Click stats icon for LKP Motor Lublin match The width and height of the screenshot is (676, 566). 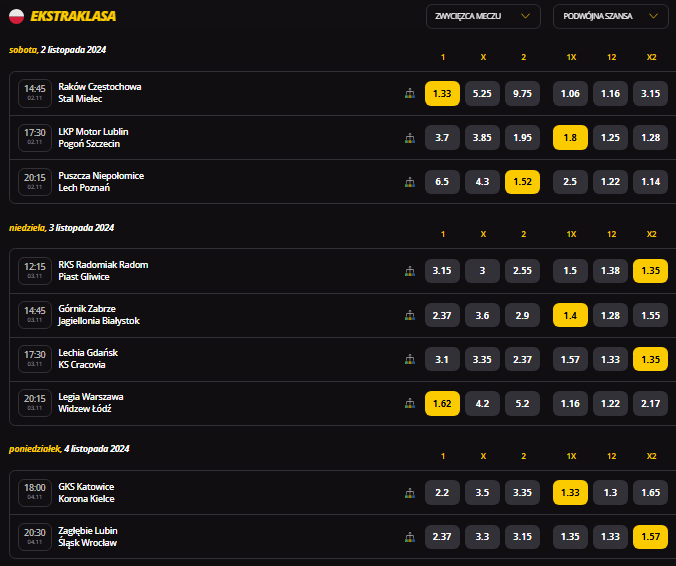pyautogui.click(x=409, y=138)
